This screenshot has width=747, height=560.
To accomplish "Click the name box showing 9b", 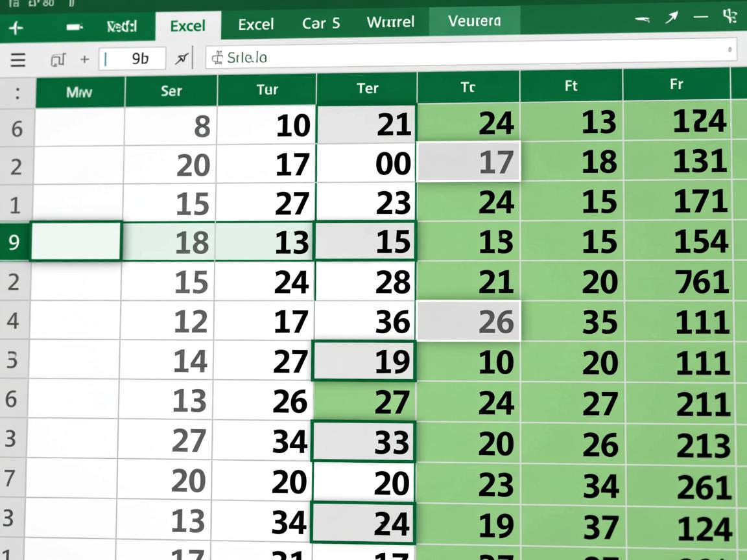I will 133,59.
